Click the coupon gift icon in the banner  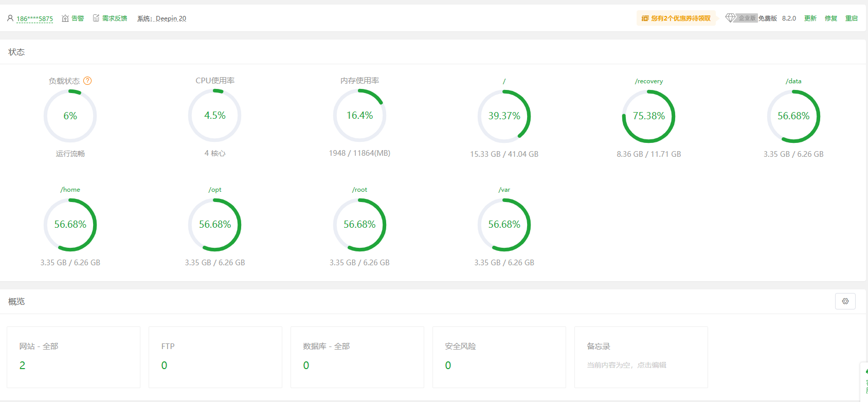tap(645, 18)
